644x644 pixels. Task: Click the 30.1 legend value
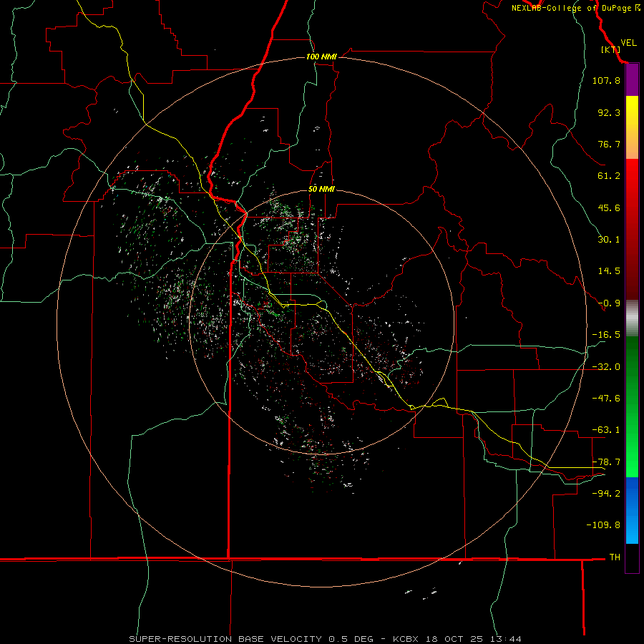point(609,240)
